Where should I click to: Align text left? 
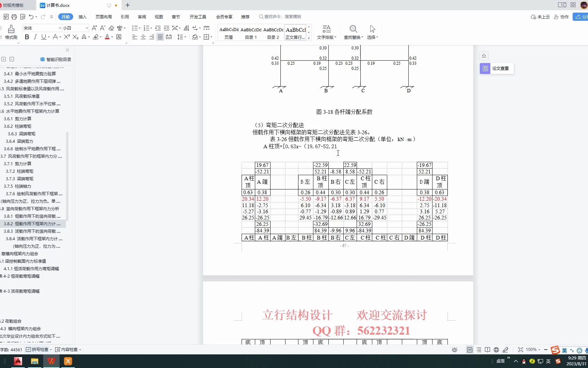(135, 37)
